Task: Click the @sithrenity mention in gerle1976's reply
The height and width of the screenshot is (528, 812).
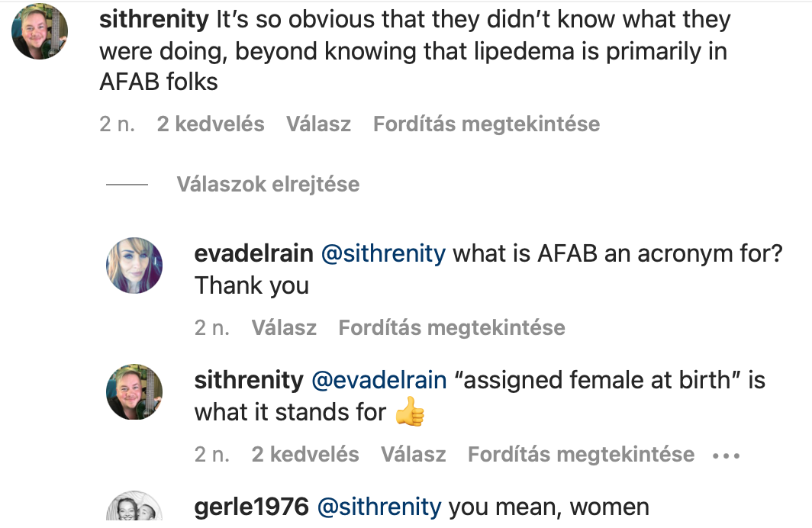Action: tap(379, 506)
